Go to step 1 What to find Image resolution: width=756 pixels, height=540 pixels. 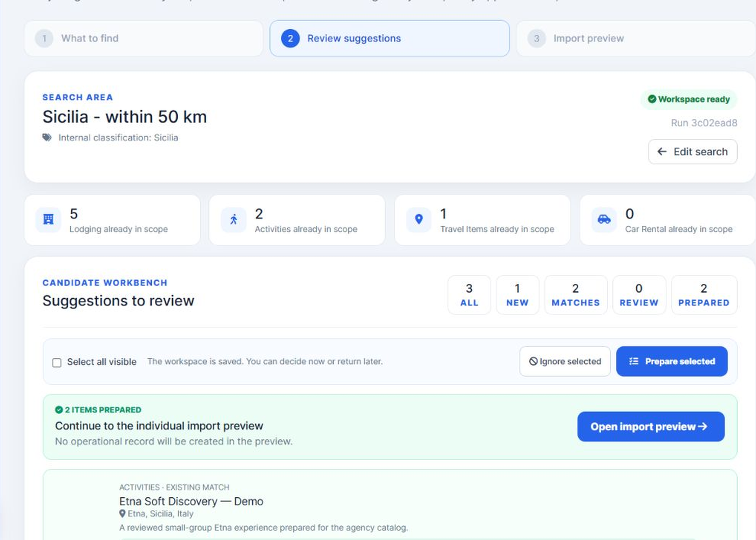click(143, 38)
